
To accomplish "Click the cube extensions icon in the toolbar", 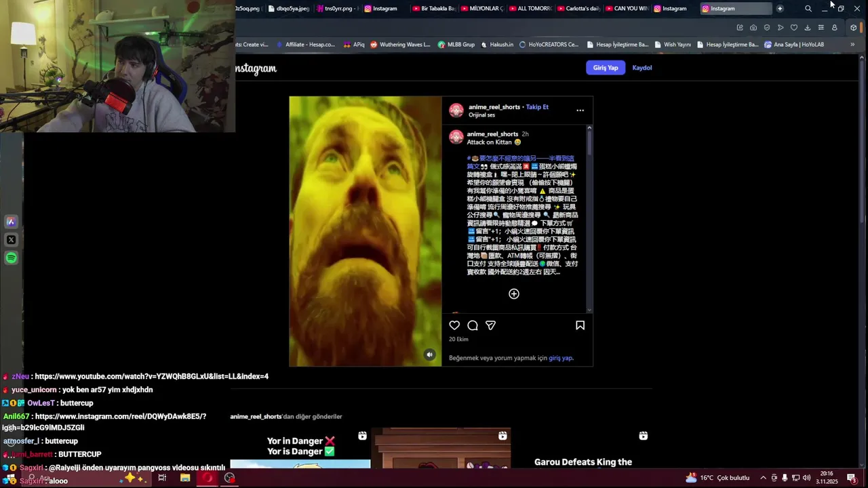I will click(x=854, y=28).
